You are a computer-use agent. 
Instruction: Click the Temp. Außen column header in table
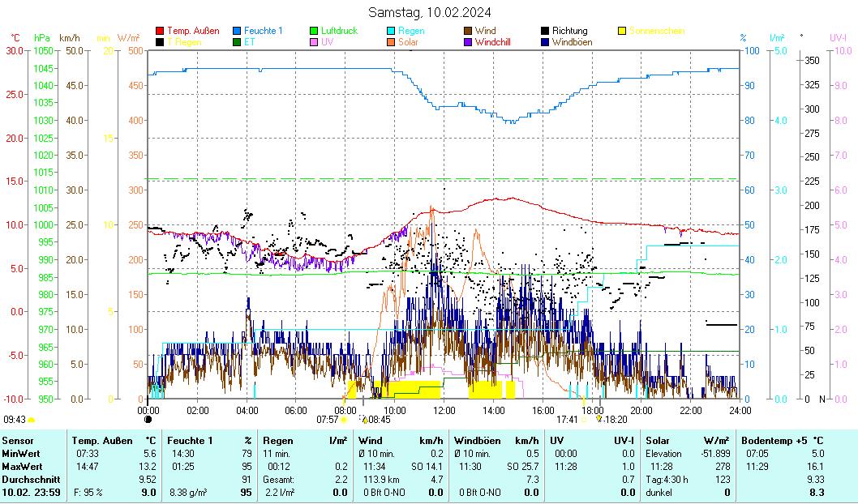(x=102, y=440)
